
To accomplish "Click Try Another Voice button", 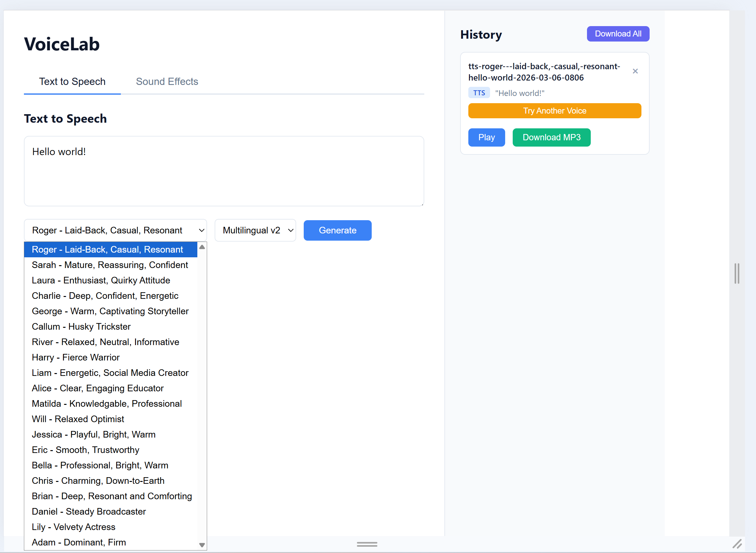I will point(554,111).
